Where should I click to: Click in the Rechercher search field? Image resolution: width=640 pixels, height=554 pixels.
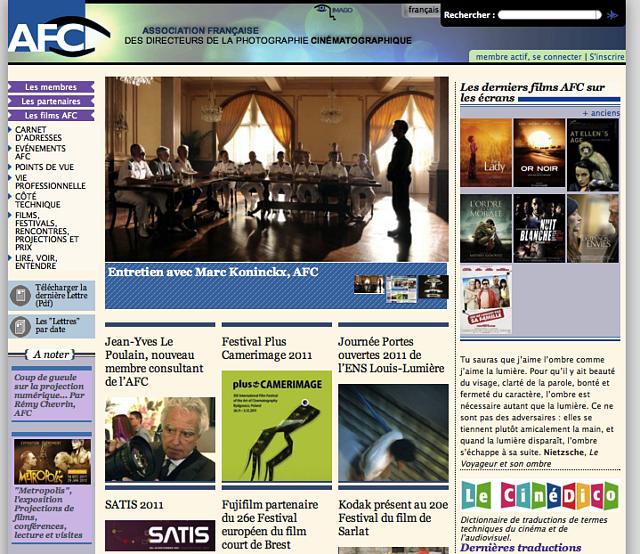tap(549, 15)
